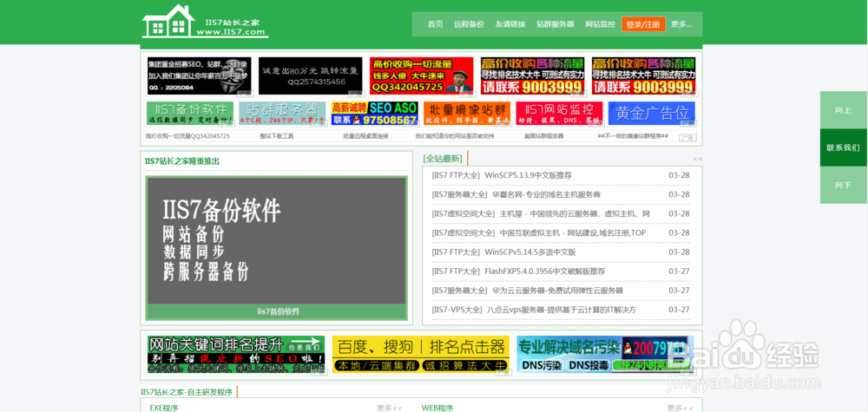Open the 八点云vps服务器 article link
The image size is (868, 412).
(562, 310)
